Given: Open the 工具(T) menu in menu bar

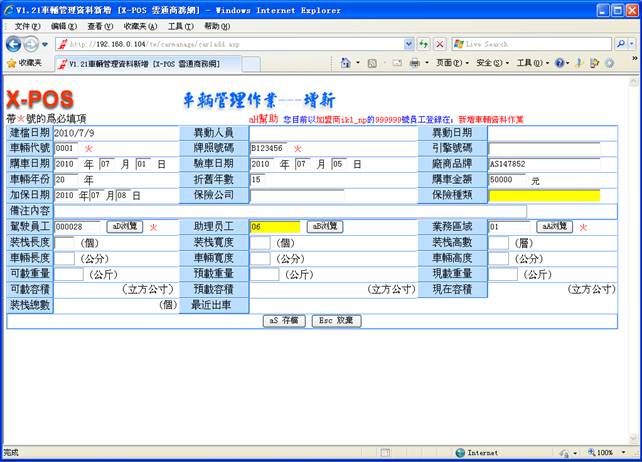Looking at the screenshot, I should (181, 25).
